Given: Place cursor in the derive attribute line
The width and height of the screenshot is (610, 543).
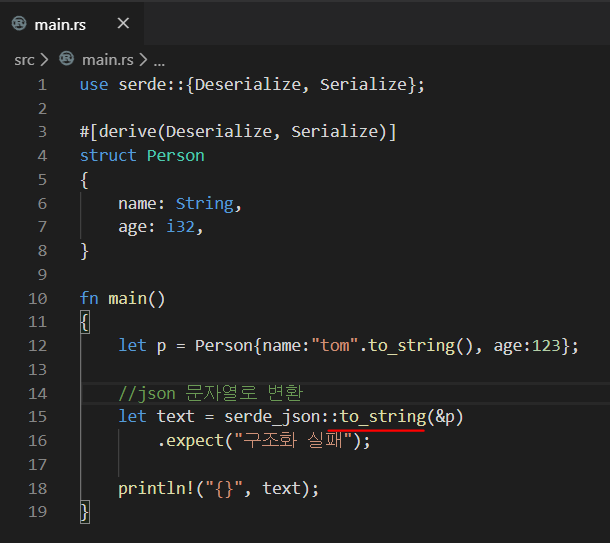Looking at the screenshot, I should click(238, 132).
